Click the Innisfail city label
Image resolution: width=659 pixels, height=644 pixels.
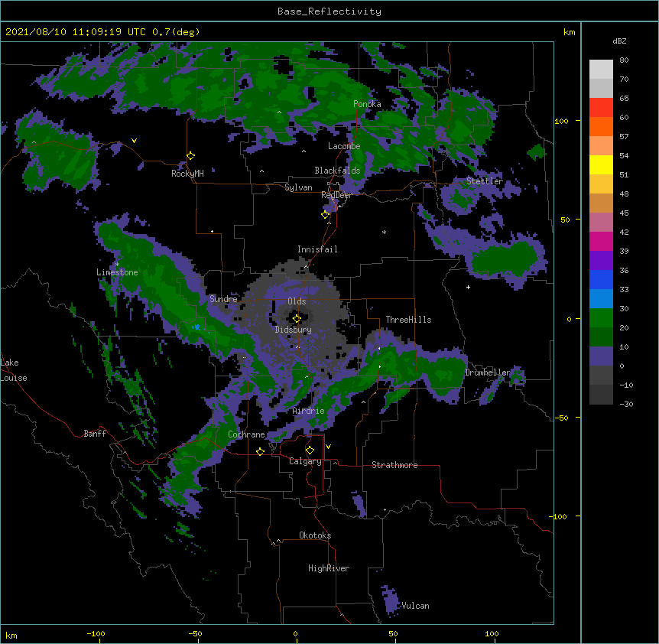[317, 249]
